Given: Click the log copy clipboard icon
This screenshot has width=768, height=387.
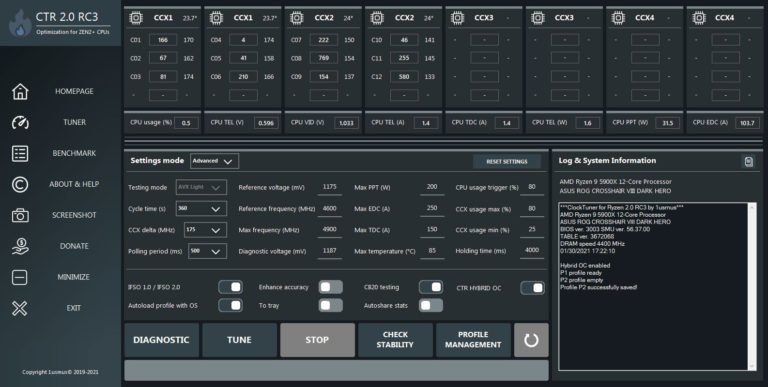Looking at the screenshot, I should (748, 161).
